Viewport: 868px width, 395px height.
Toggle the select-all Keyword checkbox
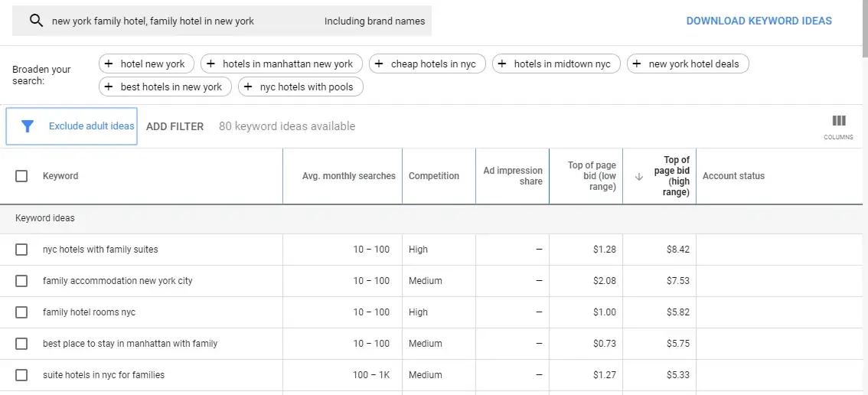[21, 176]
